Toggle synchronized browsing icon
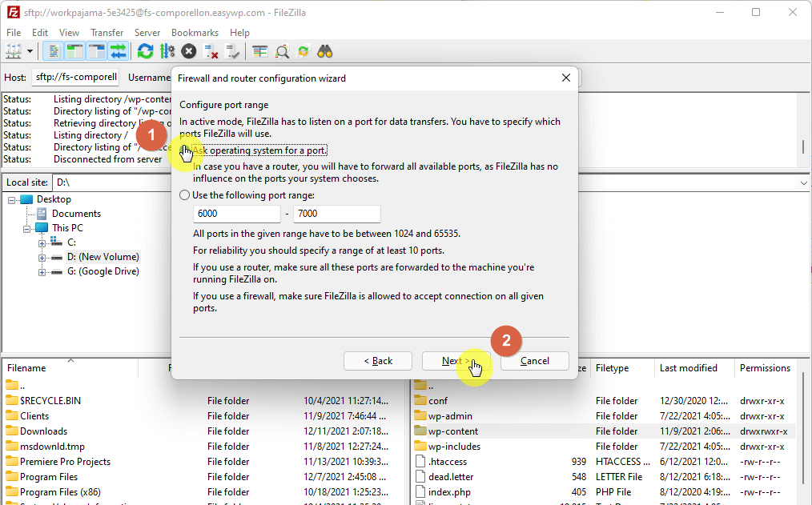The height and width of the screenshot is (505, 812). click(x=303, y=52)
